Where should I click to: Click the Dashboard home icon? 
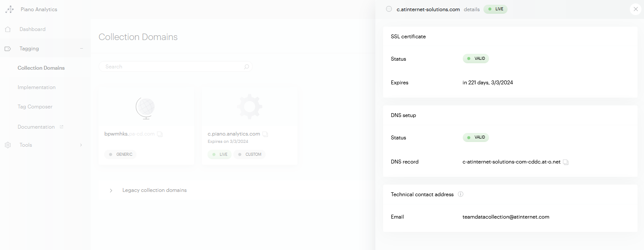click(x=8, y=29)
